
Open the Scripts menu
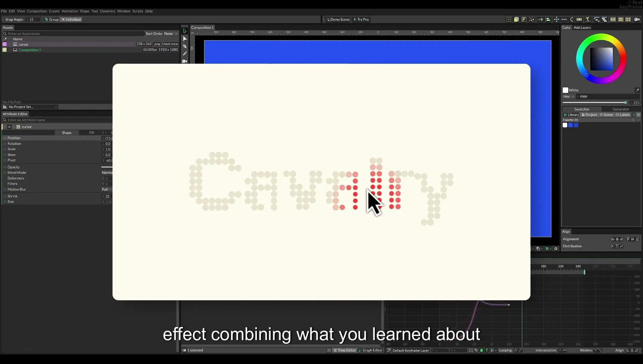[138, 11]
